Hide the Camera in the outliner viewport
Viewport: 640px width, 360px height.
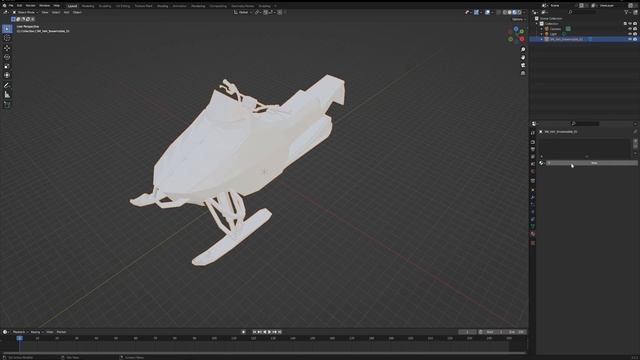point(630,29)
